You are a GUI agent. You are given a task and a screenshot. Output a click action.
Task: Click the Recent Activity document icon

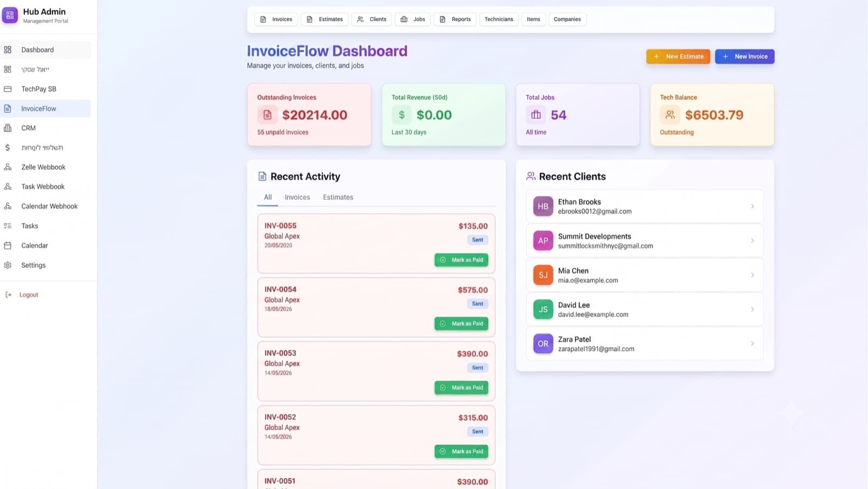coord(262,176)
